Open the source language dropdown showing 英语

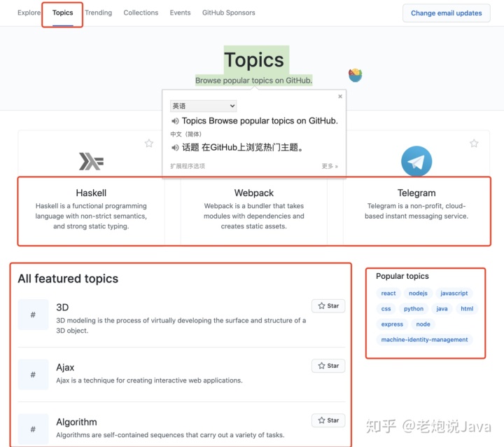(203, 106)
